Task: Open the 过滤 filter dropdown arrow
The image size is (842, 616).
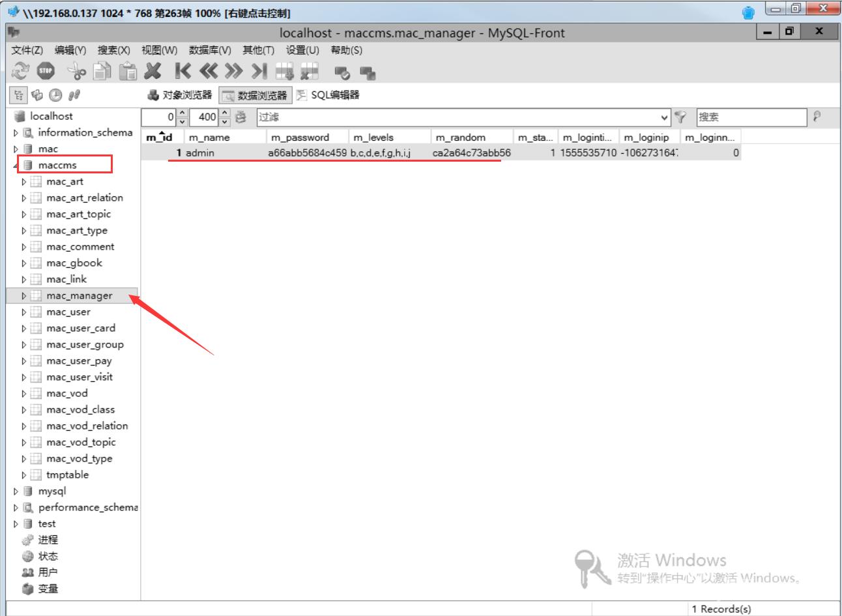Action: pos(665,117)
